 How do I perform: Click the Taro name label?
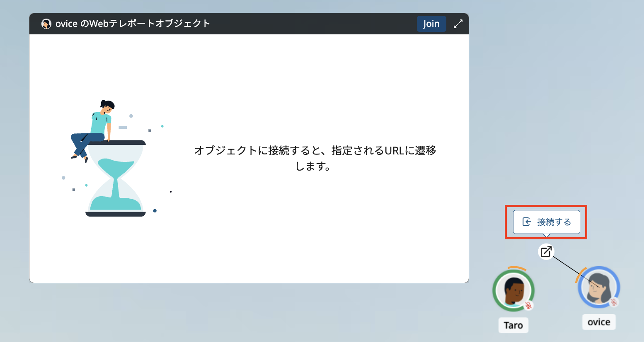(513, 325)
